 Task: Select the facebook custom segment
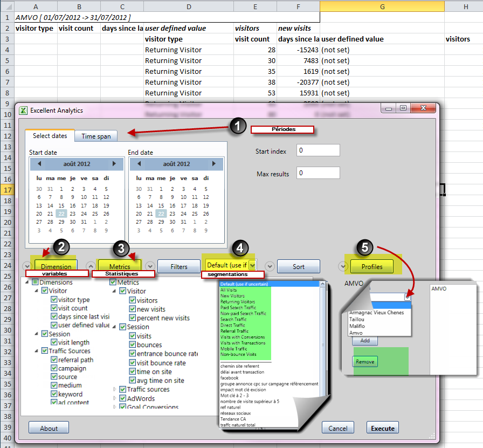pos(229,378)
